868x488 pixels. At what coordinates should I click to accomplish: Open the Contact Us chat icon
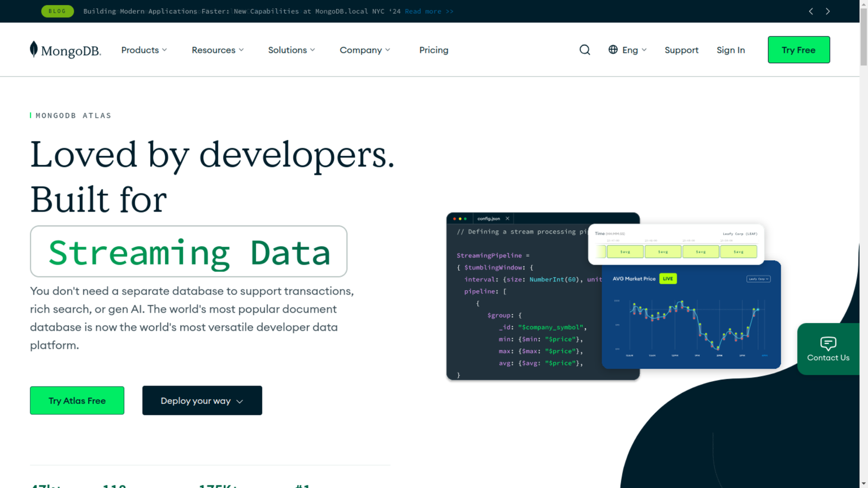point(828,343)
